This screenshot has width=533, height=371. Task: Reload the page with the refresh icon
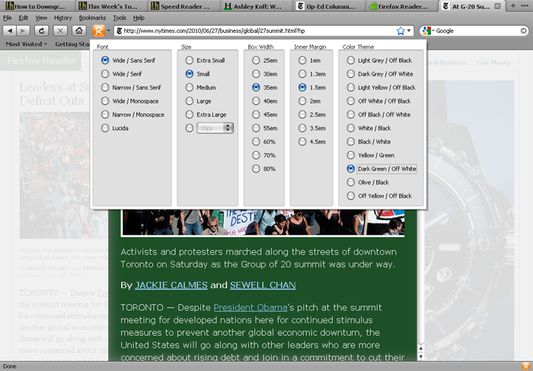tap(41, 31)
